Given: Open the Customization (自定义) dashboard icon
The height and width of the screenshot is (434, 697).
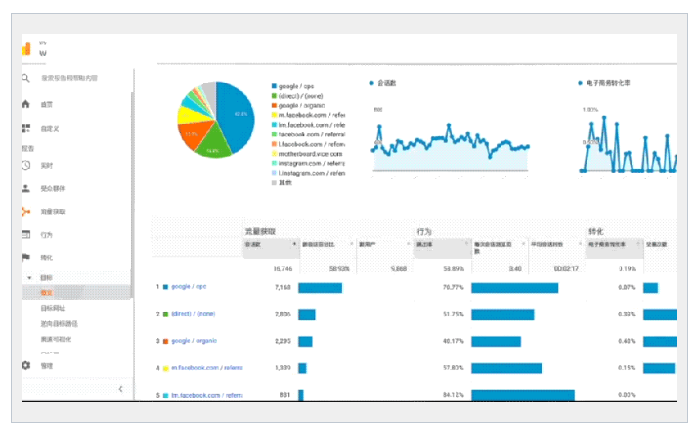Looking at the screenshot, I should pos(26,129).
